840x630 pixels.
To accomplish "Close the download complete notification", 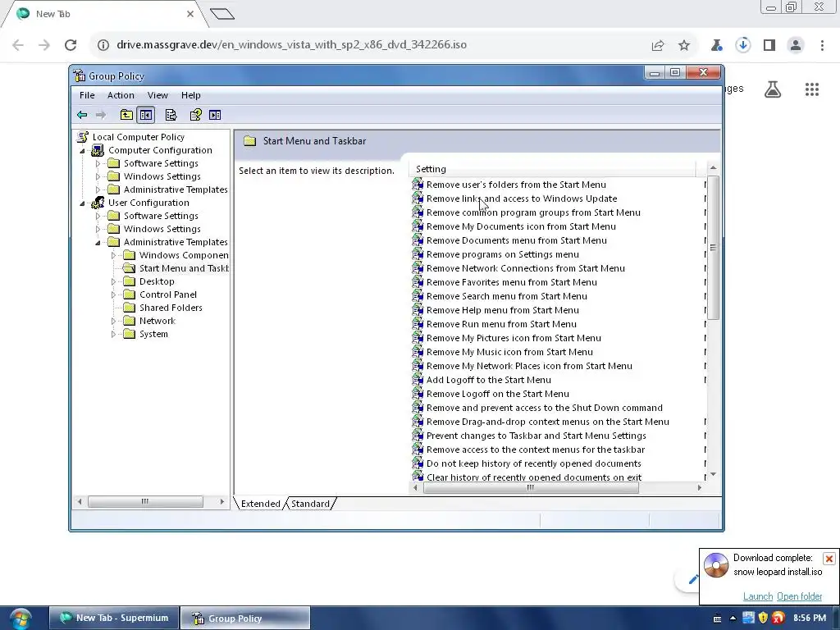I will pos(829,559).
